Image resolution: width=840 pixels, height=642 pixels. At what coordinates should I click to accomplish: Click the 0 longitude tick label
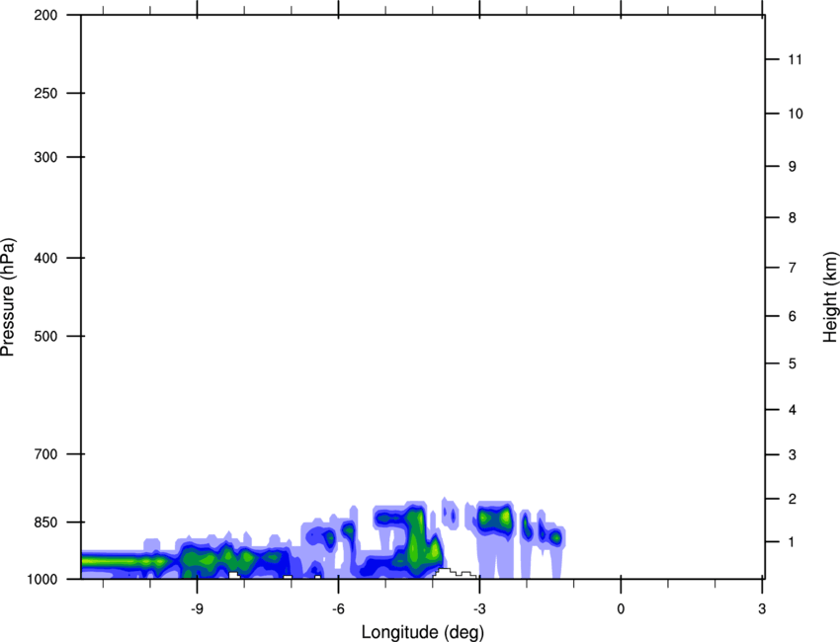tap(621, 606)
